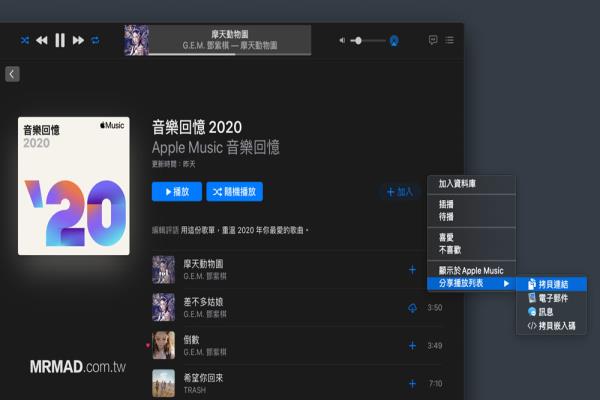Click 希望你回來 track artwork
The image size is (600, 400).
coord(163,383)
